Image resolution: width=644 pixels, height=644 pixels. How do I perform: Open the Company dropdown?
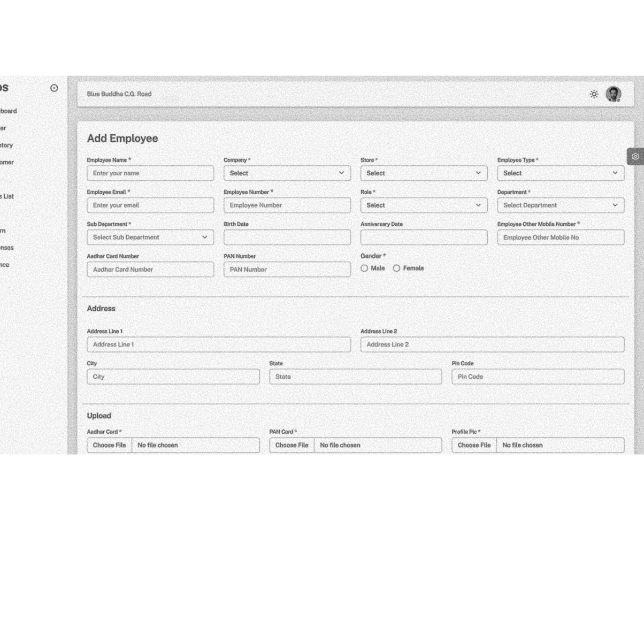click(287, 173)
